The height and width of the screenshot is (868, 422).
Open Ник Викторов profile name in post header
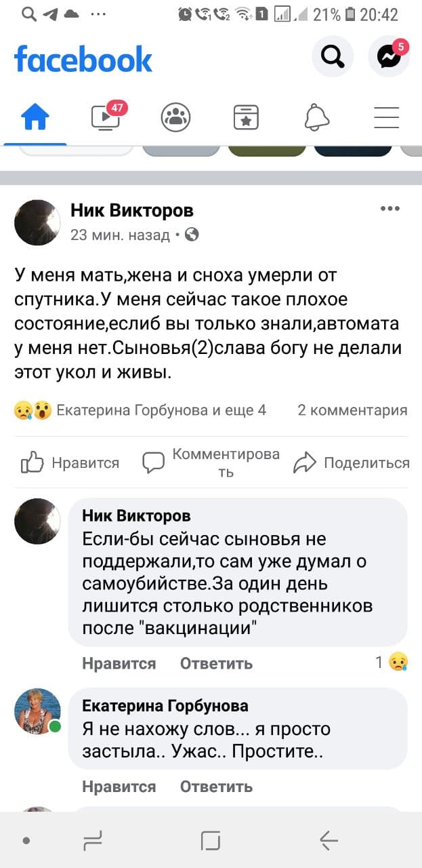pyautogui.click(x=132, y=211)
